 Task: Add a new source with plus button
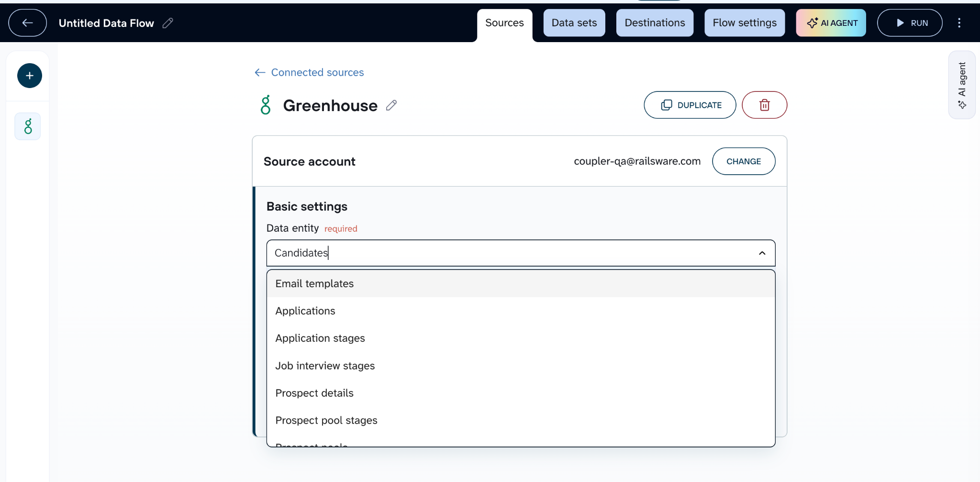pyautogui.click(x=30, y=76)
